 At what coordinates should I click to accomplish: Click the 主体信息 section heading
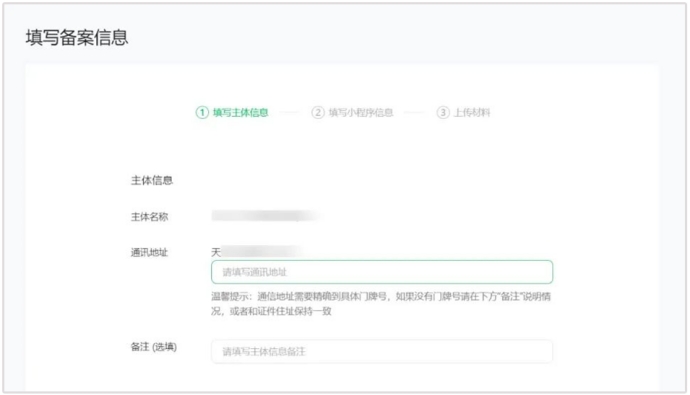click(x=152, y=180)
